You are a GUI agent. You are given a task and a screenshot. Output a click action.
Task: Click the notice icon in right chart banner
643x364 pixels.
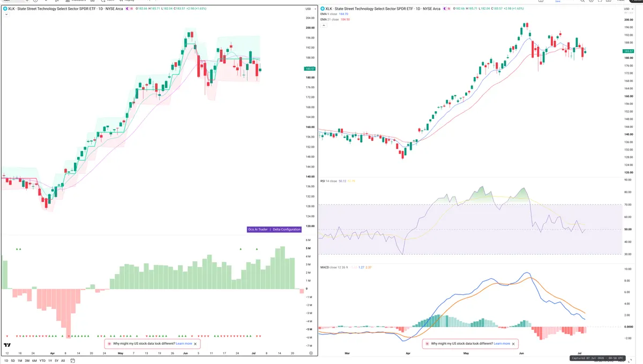click(428, 344)
